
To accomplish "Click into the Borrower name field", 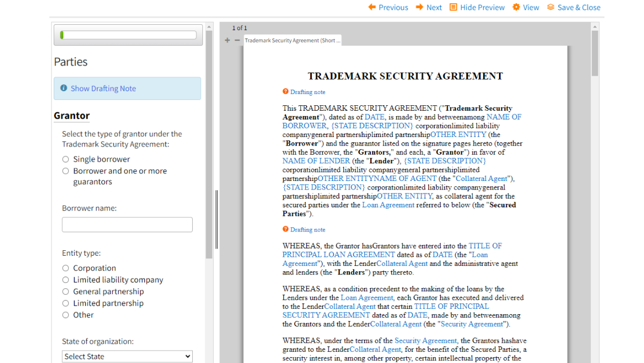I will (127, 224).
